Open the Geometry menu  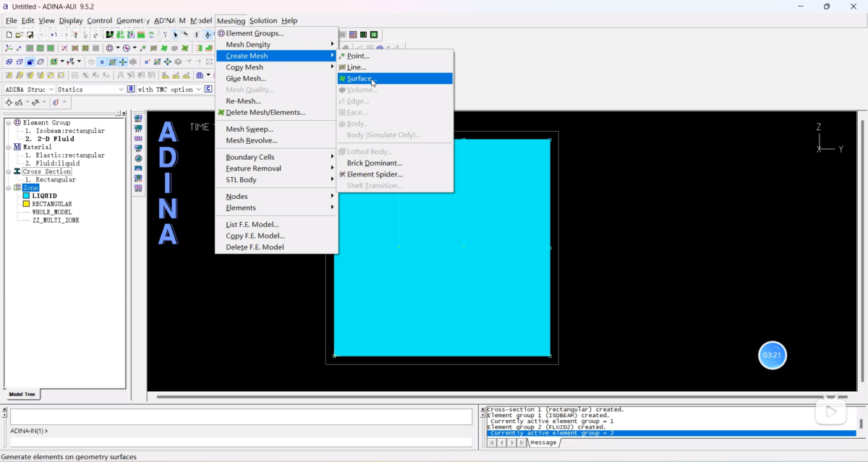pyautogui.click(x=132, y=21)
